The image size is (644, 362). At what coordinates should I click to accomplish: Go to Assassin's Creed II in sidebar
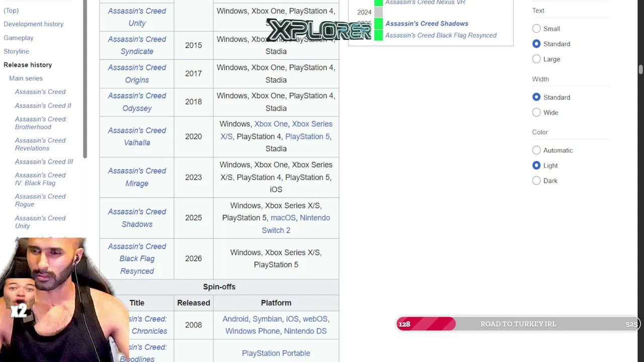pyautogui.click(x=43, y=106)
